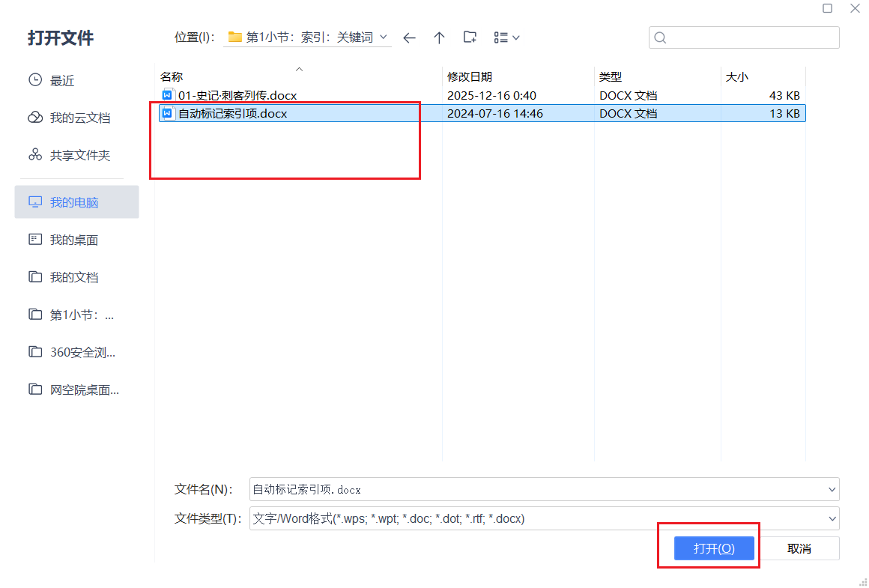Select 我的文档 in the sidebar

(x=73, y=277)
